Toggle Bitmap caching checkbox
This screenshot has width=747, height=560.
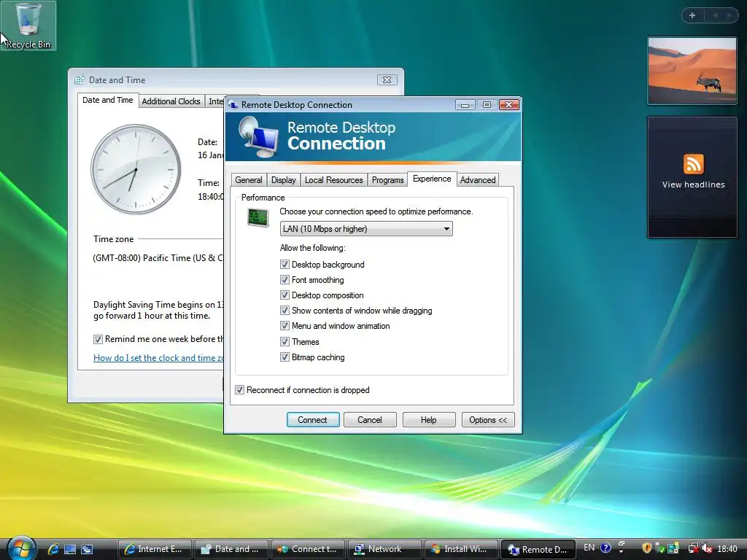point(285,357)
